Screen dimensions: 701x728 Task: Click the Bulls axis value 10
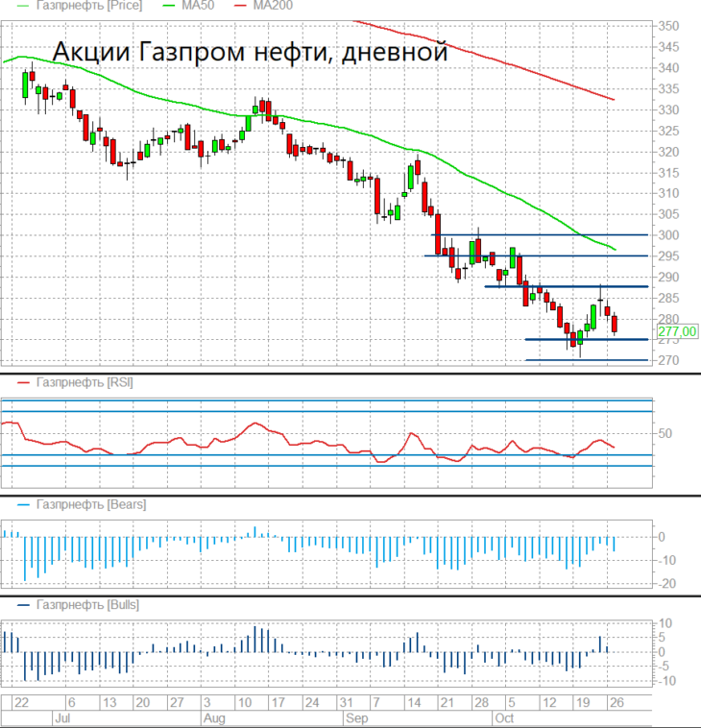pos(665,623)
